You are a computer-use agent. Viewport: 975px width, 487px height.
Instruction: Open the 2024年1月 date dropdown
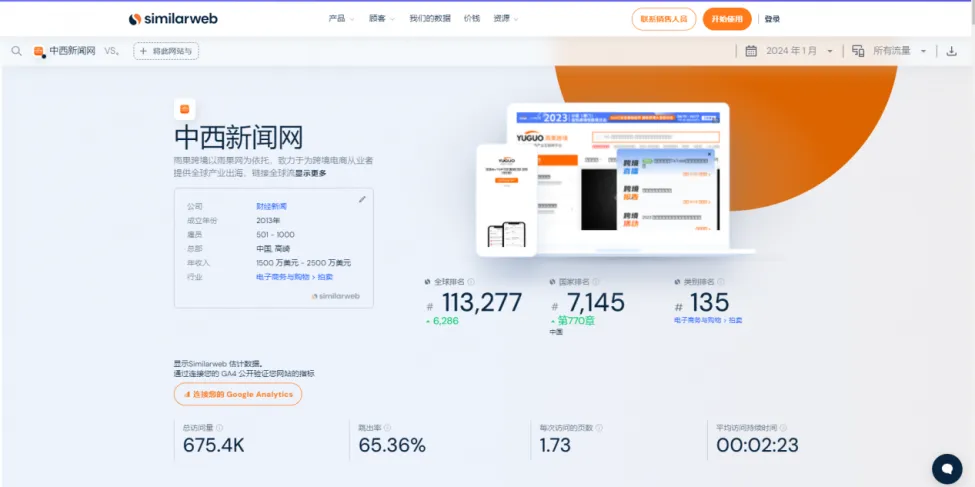(798, 51)
